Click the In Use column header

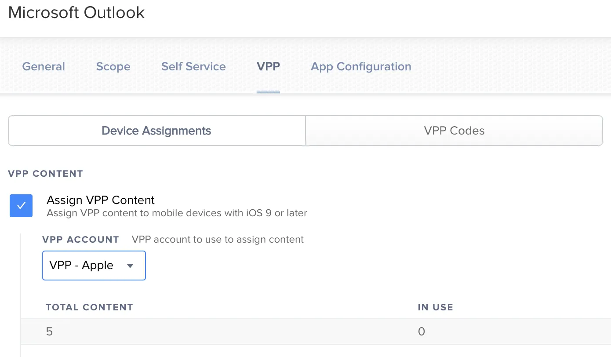click(435, 307)
